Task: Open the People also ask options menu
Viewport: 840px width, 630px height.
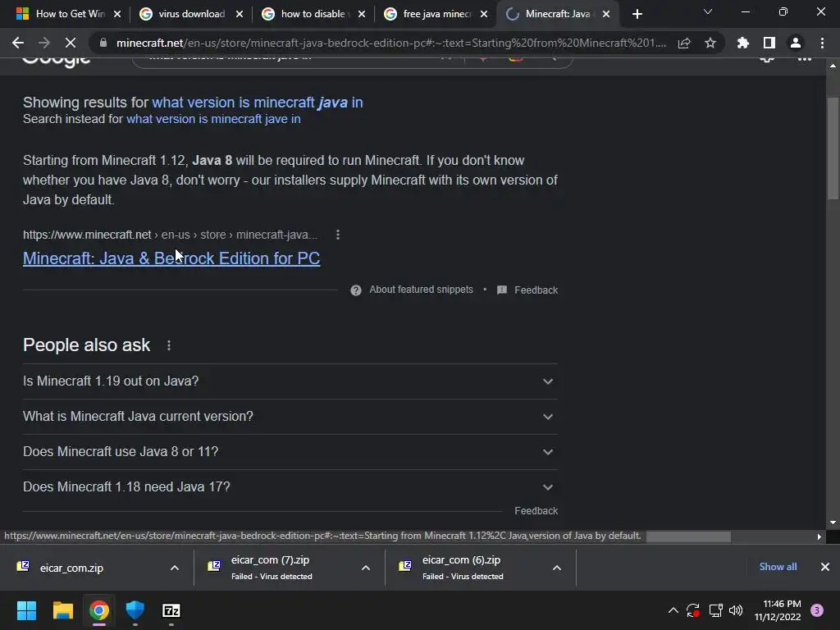Action: tap(169, 345)
